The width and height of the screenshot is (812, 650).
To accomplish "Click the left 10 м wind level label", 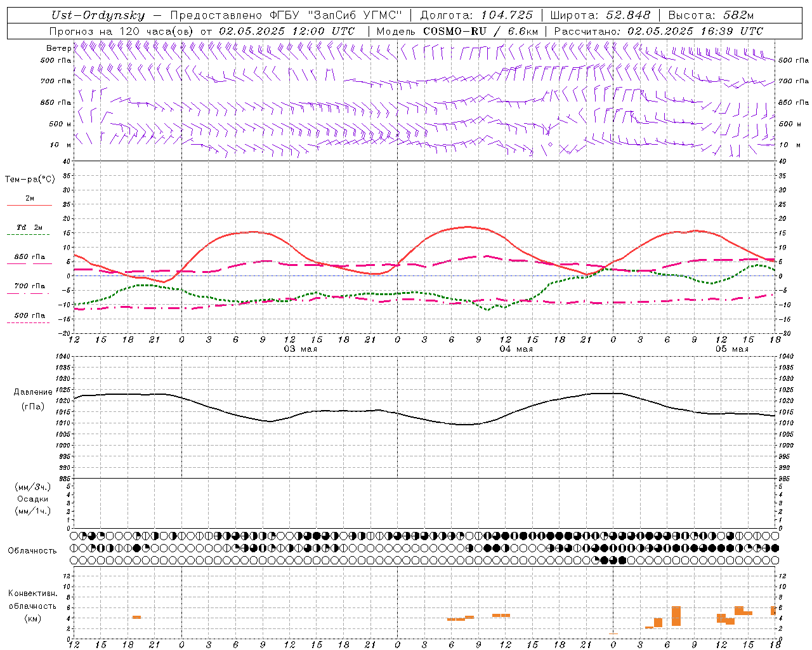I will (x=61, y=145).
